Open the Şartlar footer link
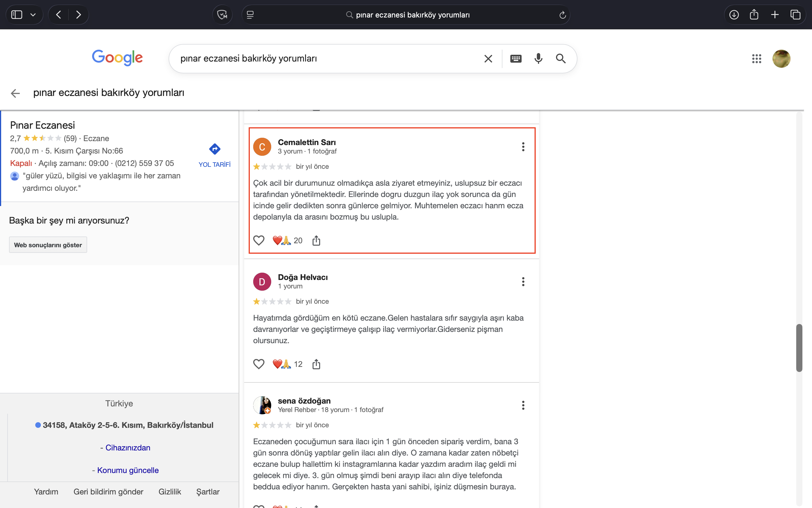 (208, 492)
